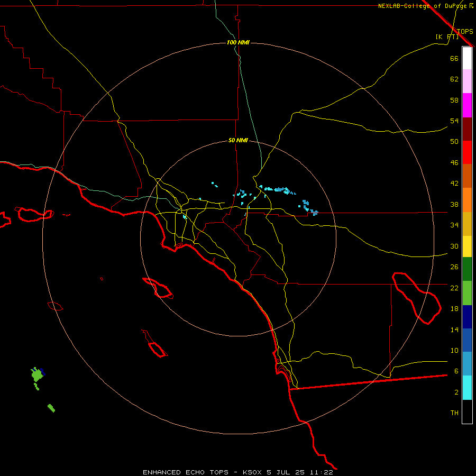The image size is (476, 476).
Task: Click the legend value 22
Action: pyautogui.click(x=454, y=288)
